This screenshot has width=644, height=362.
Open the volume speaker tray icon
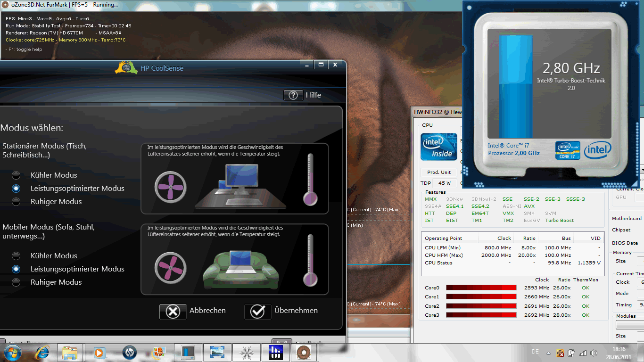tap(594, 353)
